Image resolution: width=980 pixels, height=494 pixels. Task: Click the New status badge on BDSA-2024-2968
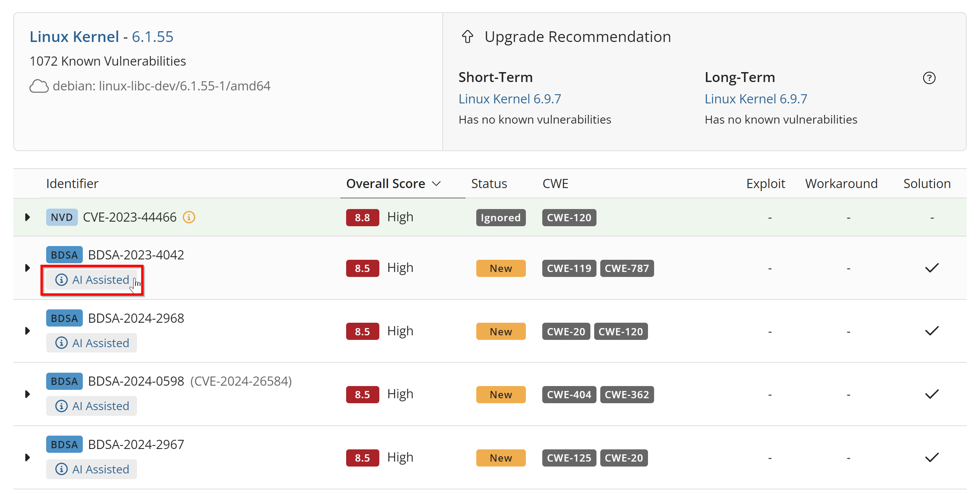tap(501, 331)
